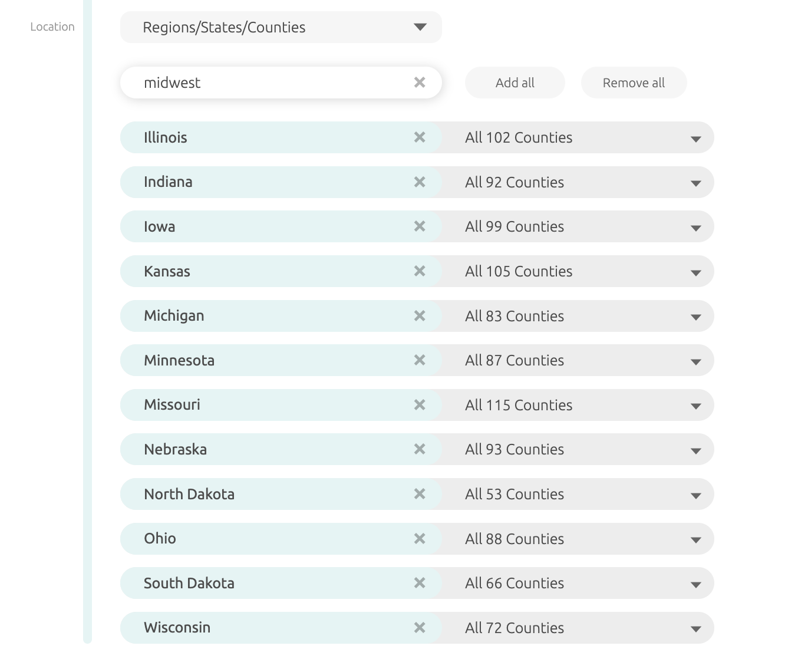Select the Illinois state label
Image resolution: width=798 pixels, height=672 pixels.
click(166, 137)
